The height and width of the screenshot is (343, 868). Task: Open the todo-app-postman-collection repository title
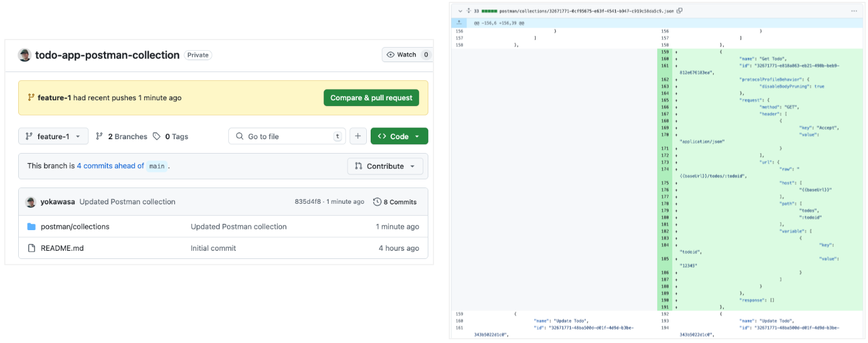pyautogui.click(x=107, y=55)
